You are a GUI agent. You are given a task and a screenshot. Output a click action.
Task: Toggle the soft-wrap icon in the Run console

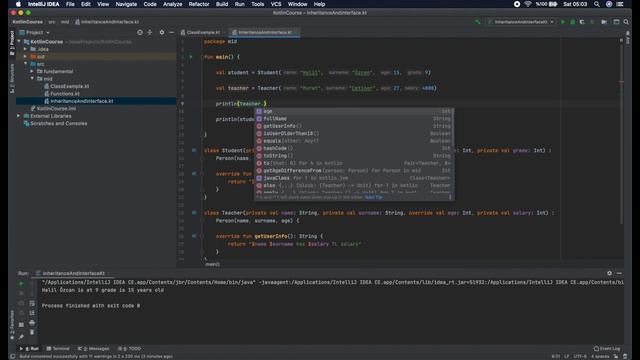pos(32,303)
